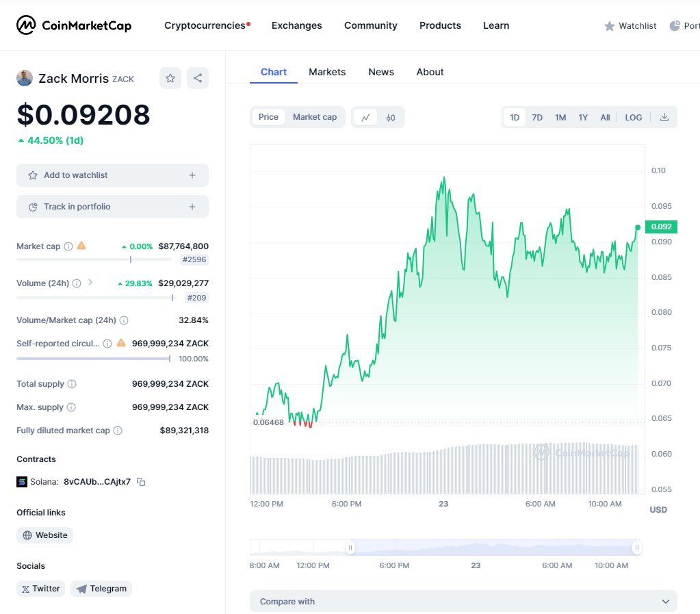Set chart range to 1Y
The height and width of the screenshot is (614, 700).
click(583, 118)
